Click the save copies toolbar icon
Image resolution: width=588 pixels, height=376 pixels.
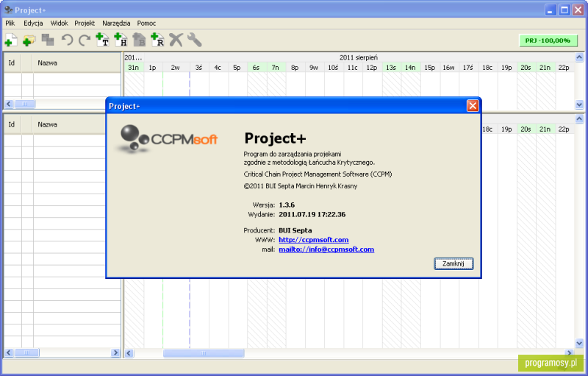(48, 40)
